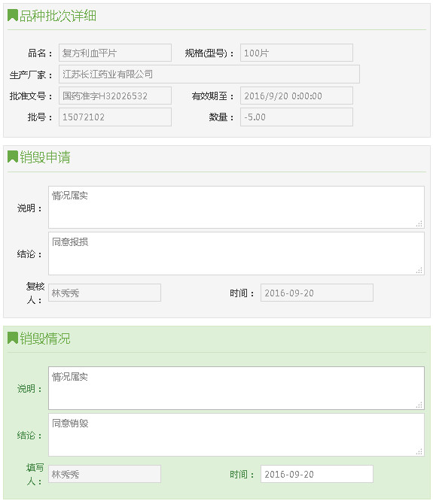Focus the 销毁申请 说明 text area
The image size is (433, 504).
pos(236,208)
